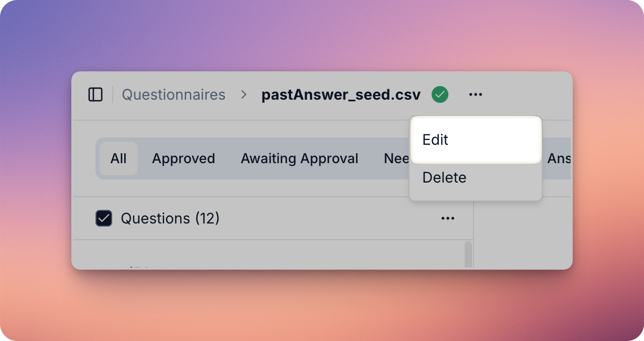This screenshot has width=644, height=341.
Task: Select the cut-off "Ans" tab at right
Action: [559, 158]
